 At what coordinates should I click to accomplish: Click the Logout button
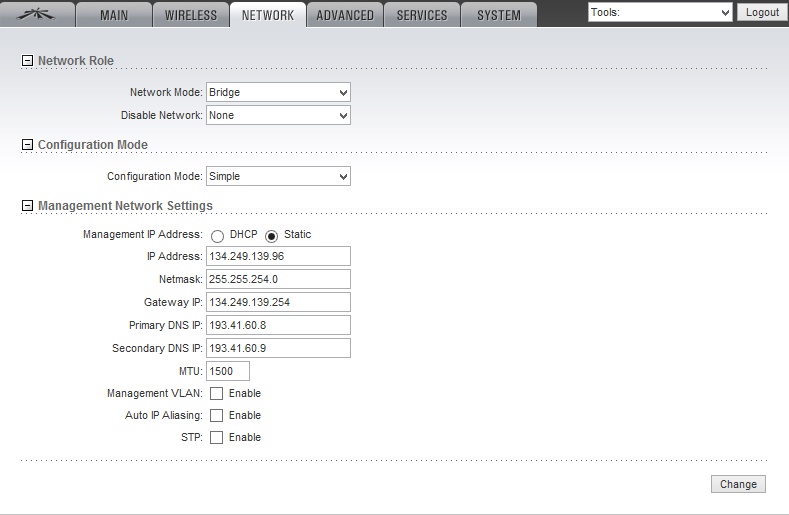(762, 12)
